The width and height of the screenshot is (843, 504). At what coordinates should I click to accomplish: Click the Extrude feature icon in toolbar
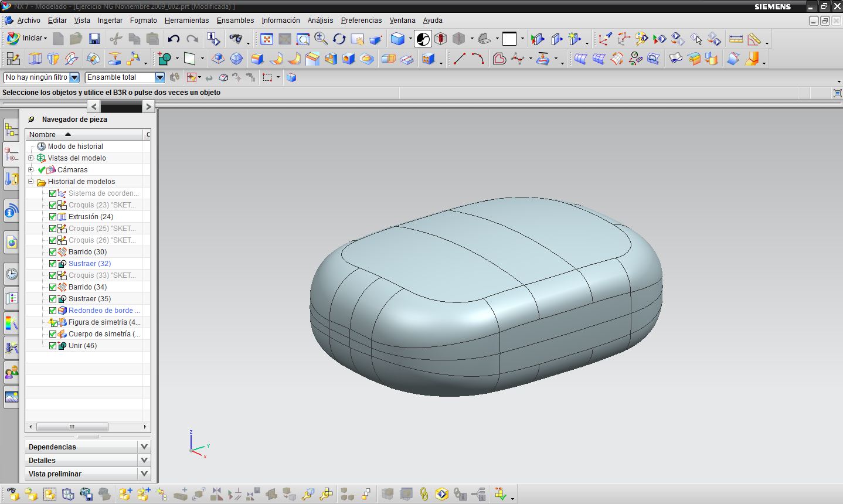[x=35, y=59]
